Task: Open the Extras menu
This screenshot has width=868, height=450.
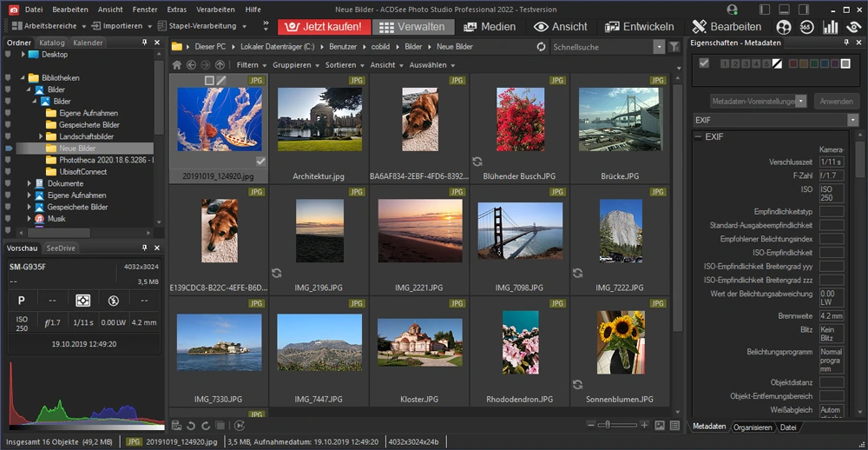Action: point(177,9)
